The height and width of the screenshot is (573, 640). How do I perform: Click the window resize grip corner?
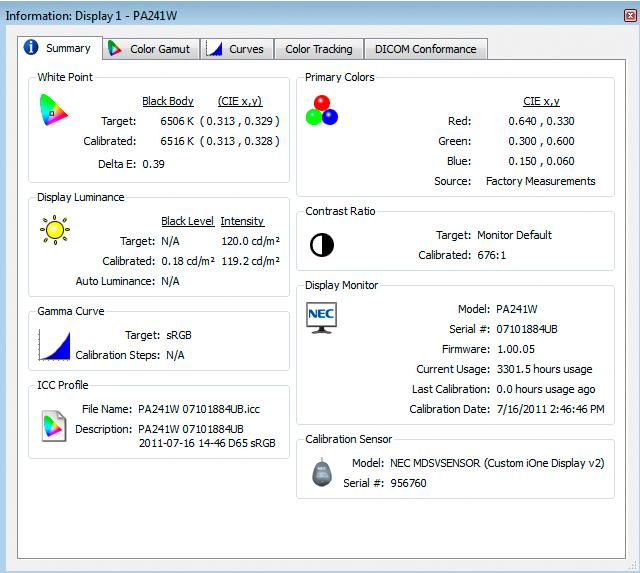(633, 565)
